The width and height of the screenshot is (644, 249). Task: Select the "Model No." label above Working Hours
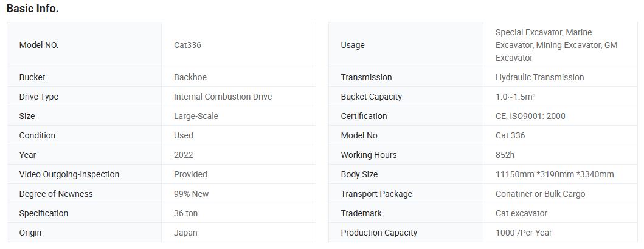pyautogui.click(x=360, y=135)
